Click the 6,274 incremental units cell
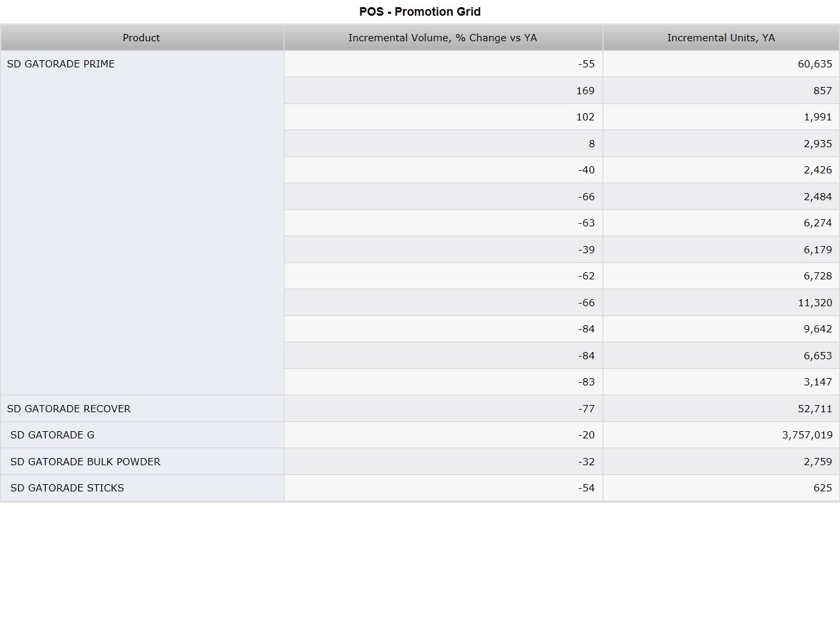 tap(721, 223)
